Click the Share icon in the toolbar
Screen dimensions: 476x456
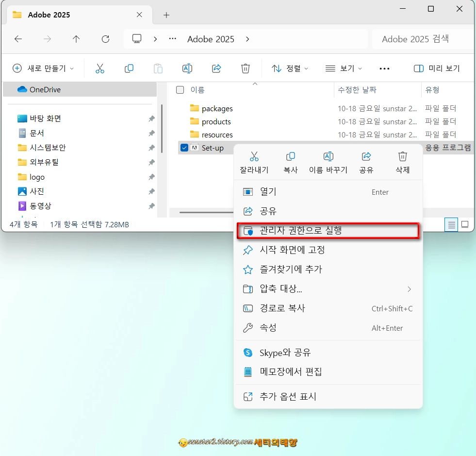click(216, 68)
